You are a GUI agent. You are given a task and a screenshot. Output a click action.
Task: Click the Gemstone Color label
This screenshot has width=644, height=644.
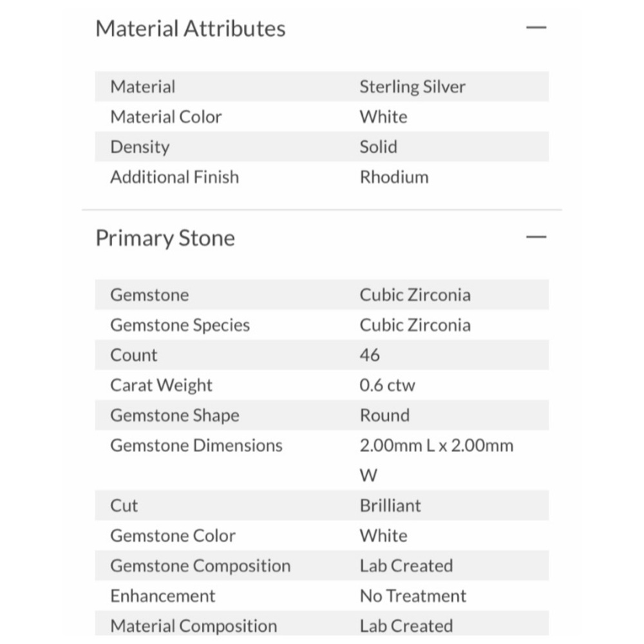pyautogui.click(x=173, y=536)
